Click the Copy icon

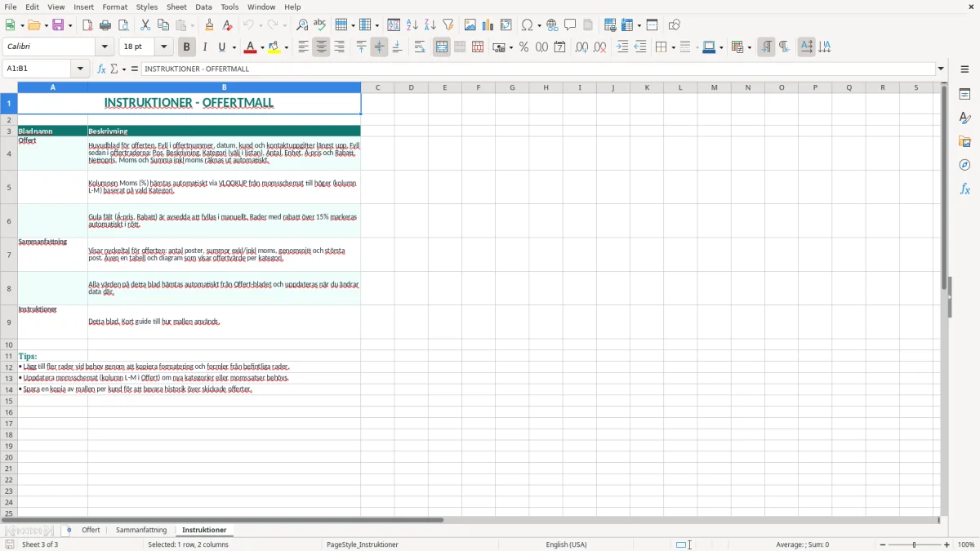point(163,25)
